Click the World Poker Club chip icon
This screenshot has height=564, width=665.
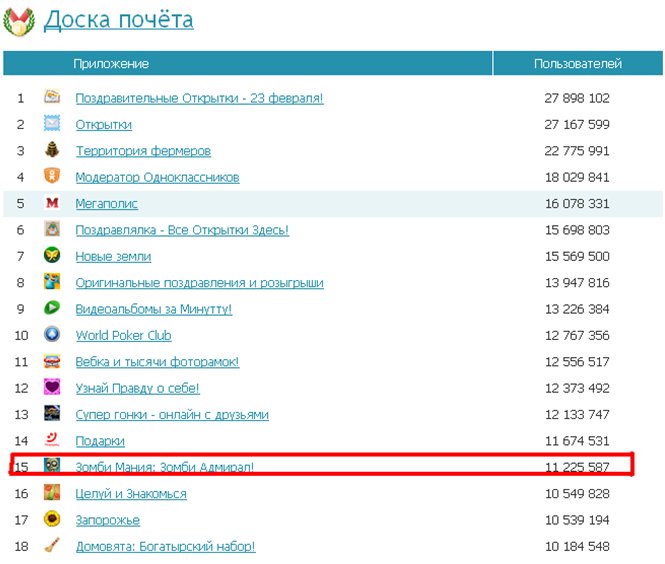[52, 334]
